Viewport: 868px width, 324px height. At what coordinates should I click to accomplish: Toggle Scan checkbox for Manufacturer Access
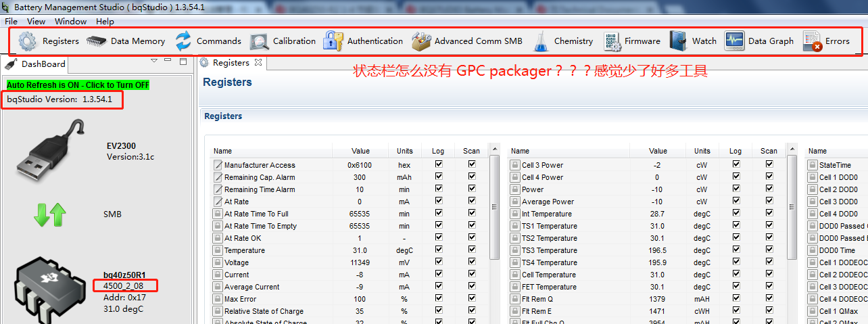pos(472,164)
